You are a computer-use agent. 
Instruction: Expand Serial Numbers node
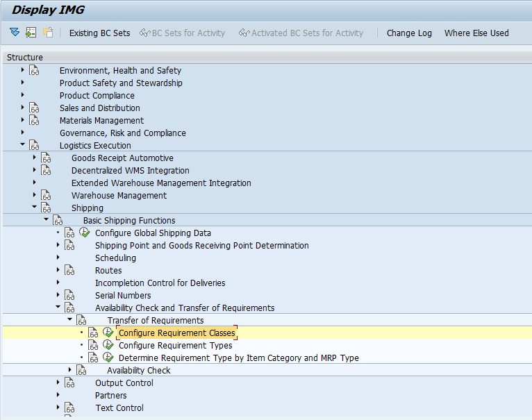coord(58,295)
